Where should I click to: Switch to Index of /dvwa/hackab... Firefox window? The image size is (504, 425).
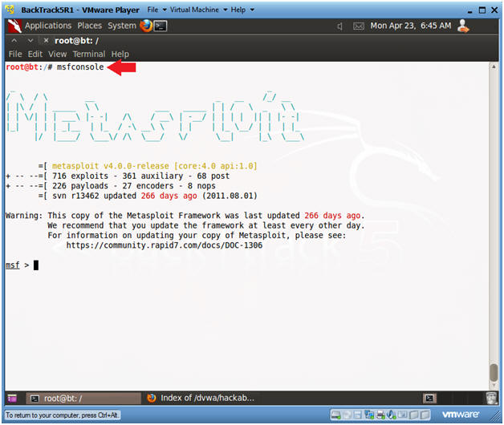pyautogui.click(x=201, y=398)
